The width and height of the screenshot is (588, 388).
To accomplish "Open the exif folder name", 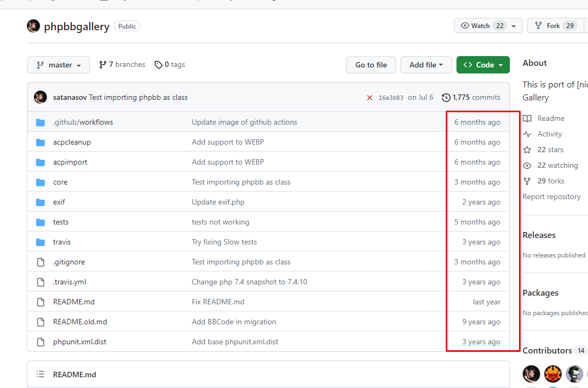I will click(59, 202).
